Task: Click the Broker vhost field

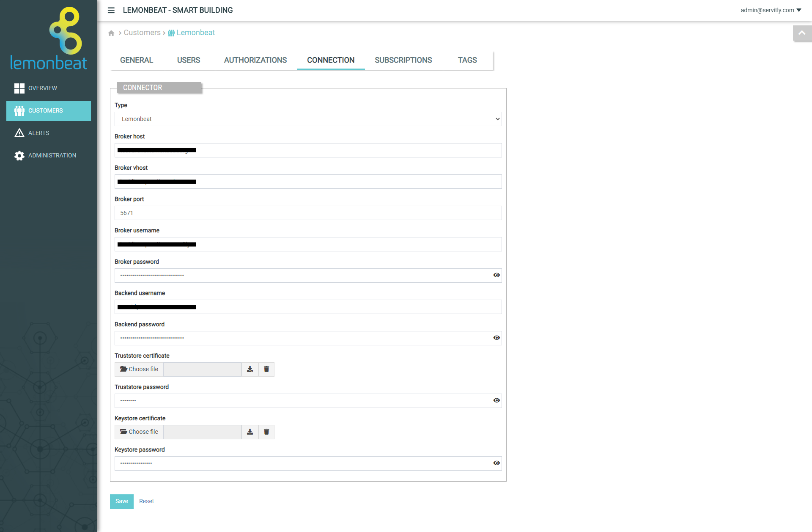Action: coord(308,182)
